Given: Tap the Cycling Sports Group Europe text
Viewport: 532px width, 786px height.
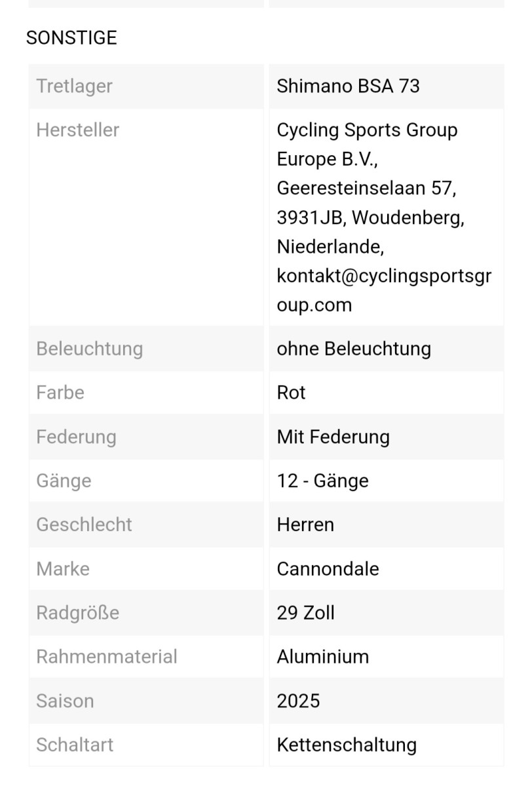Looking at the screenshot, I should 367,144.
